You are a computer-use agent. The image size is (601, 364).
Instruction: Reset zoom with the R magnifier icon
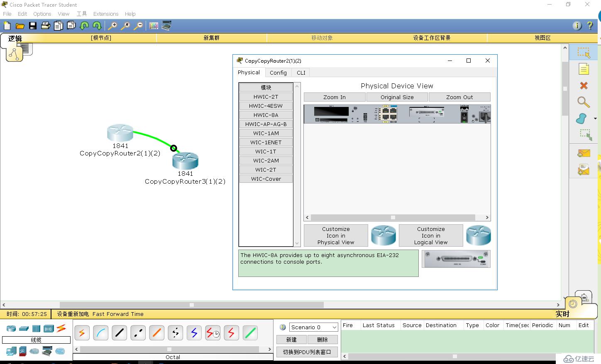coord(125,26)
